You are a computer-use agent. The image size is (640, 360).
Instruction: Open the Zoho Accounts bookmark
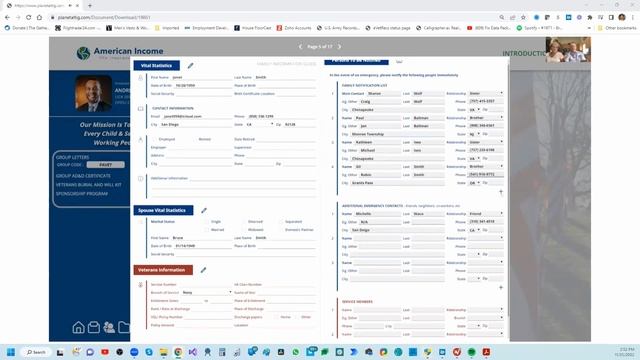pos(294,28)
